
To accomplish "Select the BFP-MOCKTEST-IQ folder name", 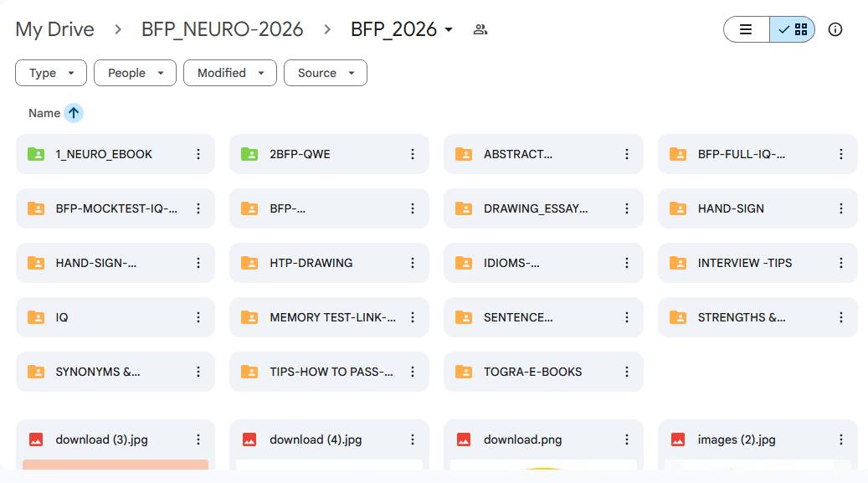I will [x=116, y=208].
